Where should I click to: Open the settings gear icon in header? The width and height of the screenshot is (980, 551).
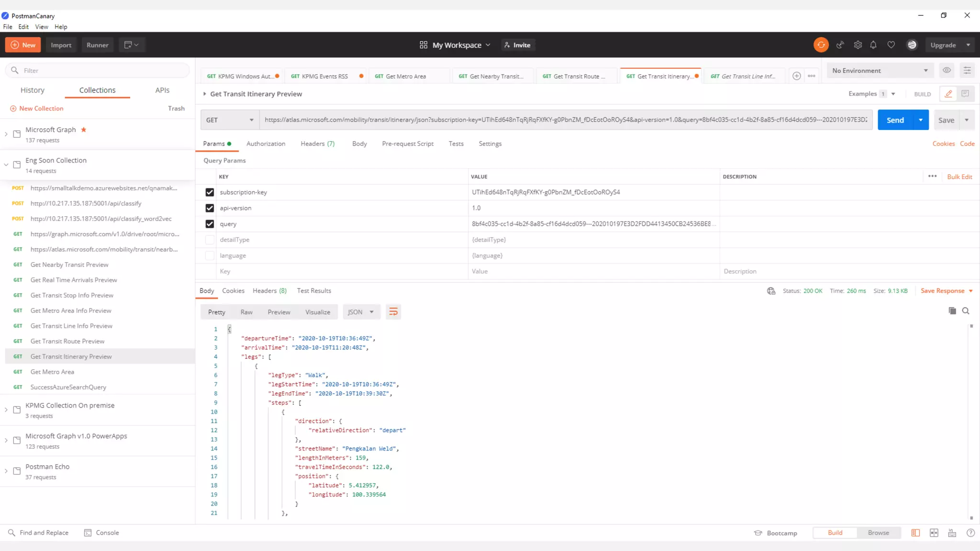(x=857, y=45)
